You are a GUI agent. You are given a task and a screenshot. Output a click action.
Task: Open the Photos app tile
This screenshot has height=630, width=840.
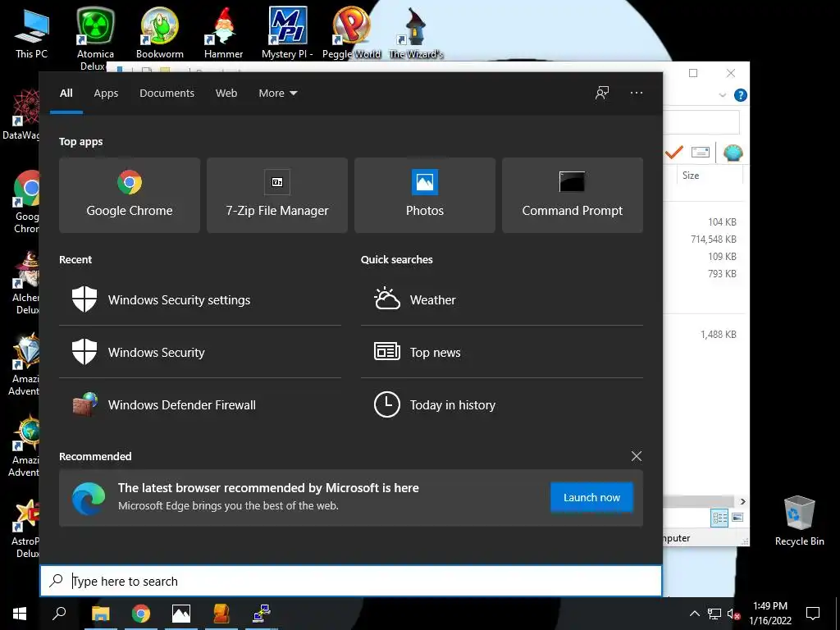[425, 195]
